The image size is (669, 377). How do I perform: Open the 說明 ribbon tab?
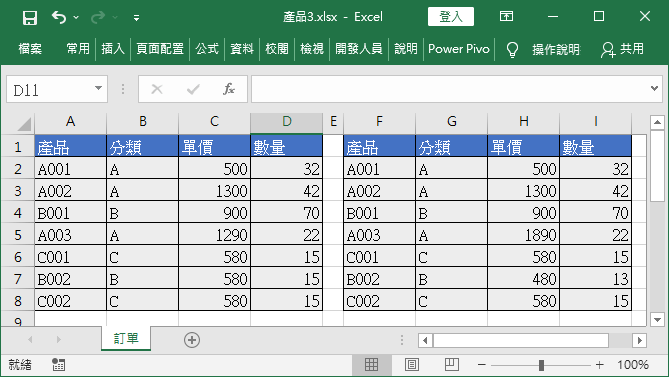406,49
